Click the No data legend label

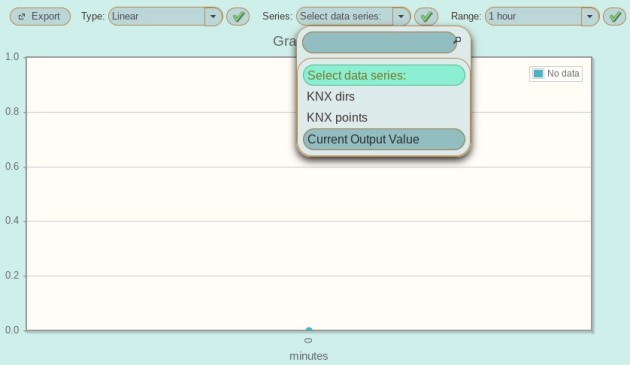(563, 74)
